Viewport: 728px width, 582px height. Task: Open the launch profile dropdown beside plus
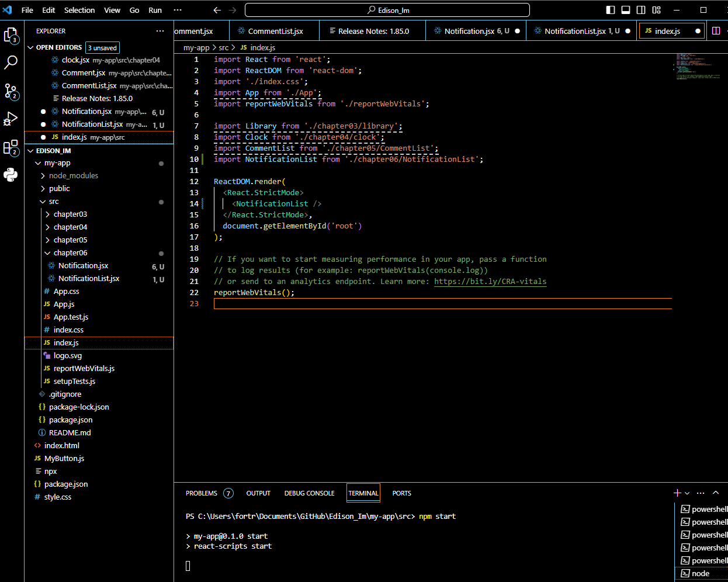click(x=687, y=493)
